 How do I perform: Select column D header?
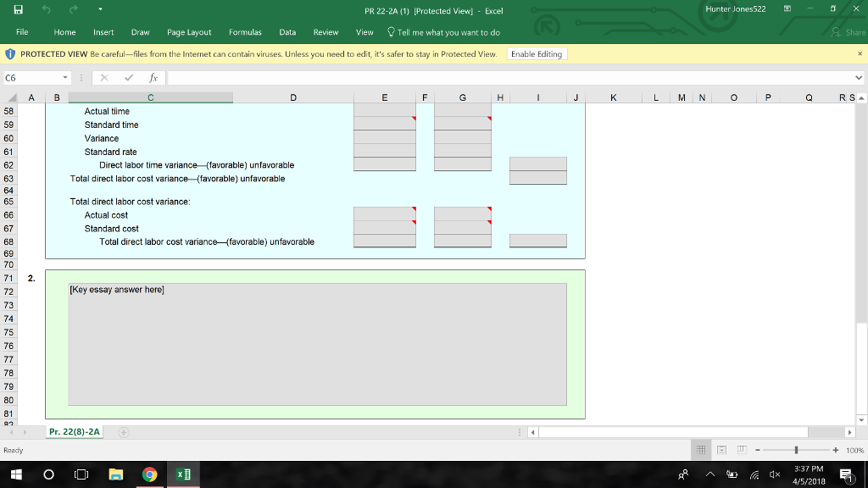point(293,97)
